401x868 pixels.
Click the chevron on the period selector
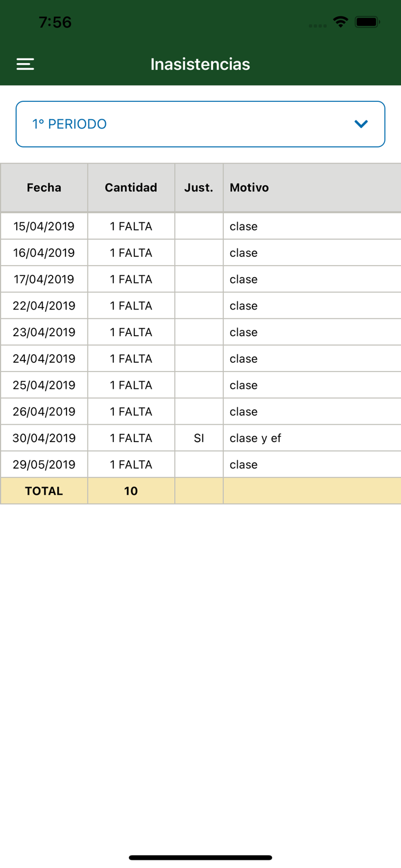click(x=361, y=124)
